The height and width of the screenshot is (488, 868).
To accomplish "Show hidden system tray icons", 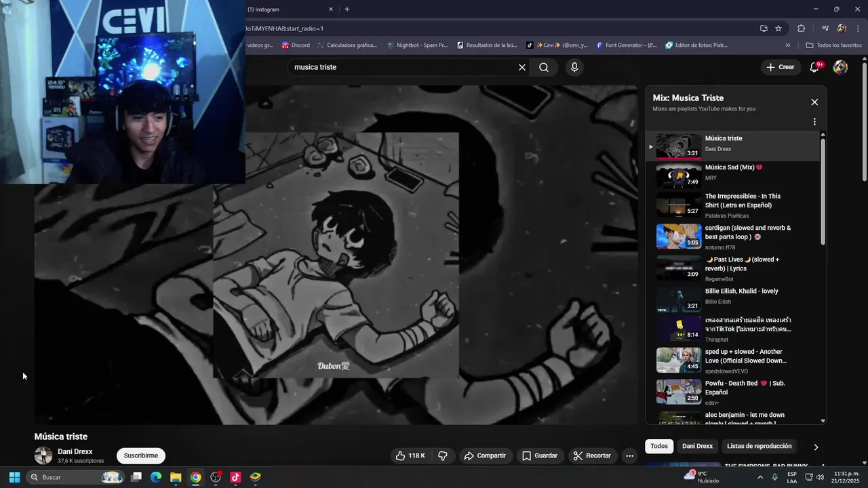I will [760, 477].
